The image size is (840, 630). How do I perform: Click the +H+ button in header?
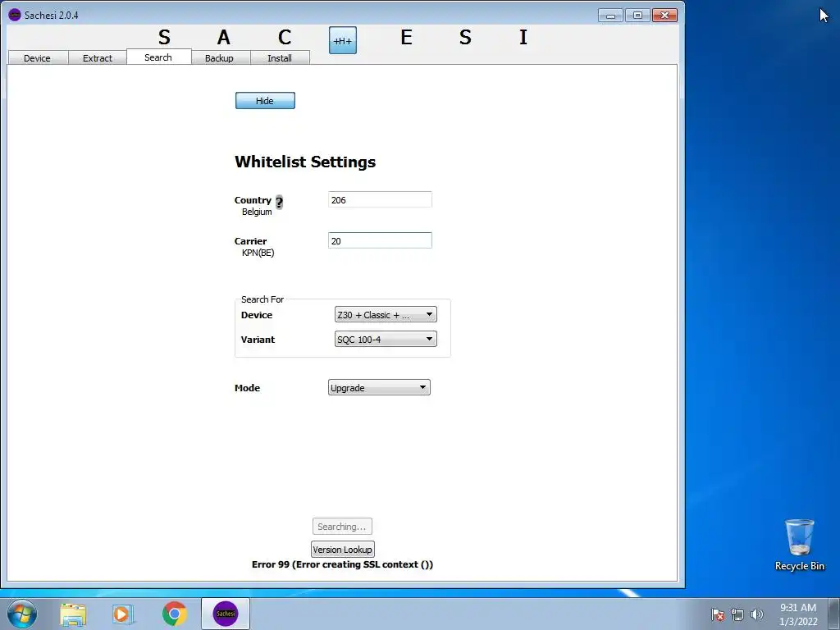[342, 40]
